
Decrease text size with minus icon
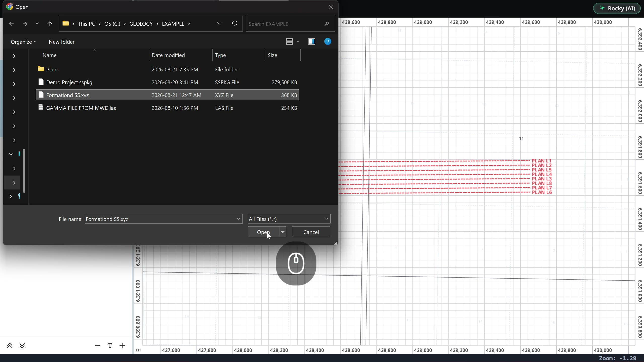click(98, 346)
